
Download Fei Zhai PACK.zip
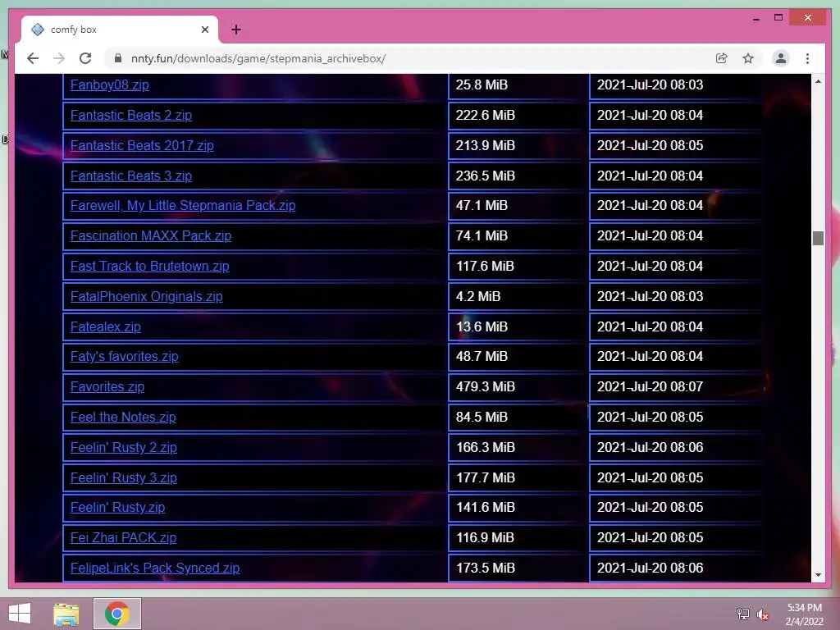click(123, 537)
